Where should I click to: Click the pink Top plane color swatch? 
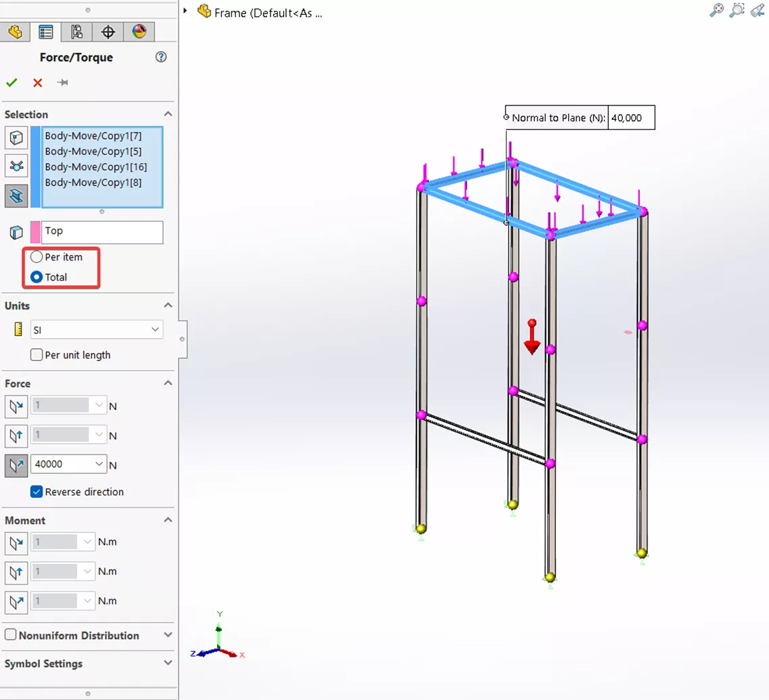click(36, 232)
